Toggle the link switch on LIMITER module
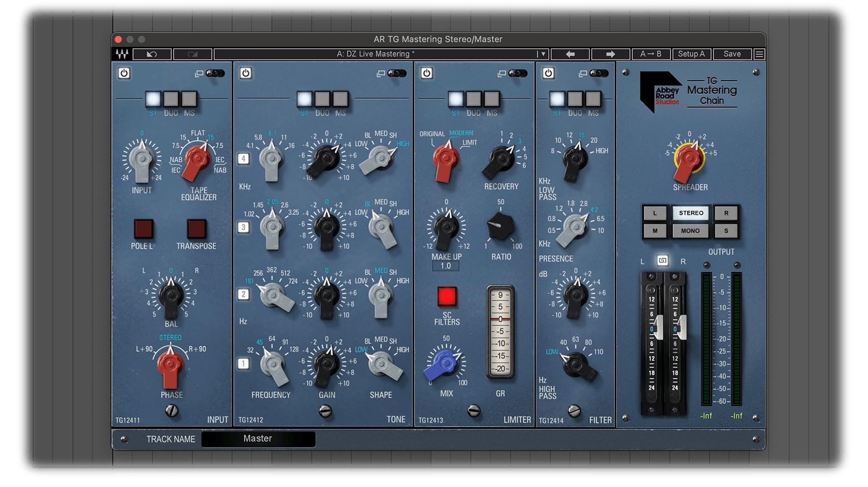868x487 pixels. click(518, 73)
